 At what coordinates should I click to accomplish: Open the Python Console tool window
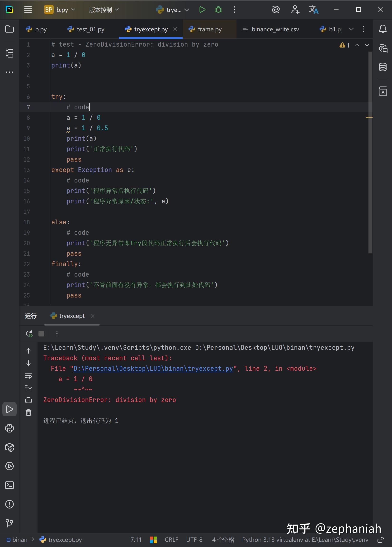[x=9, y=428]
